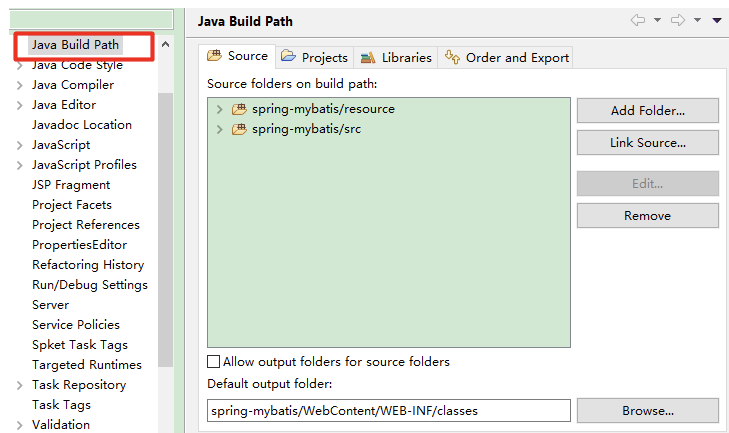Click the scroll-up arrow of the properties tree

click(x=165, y=45)
